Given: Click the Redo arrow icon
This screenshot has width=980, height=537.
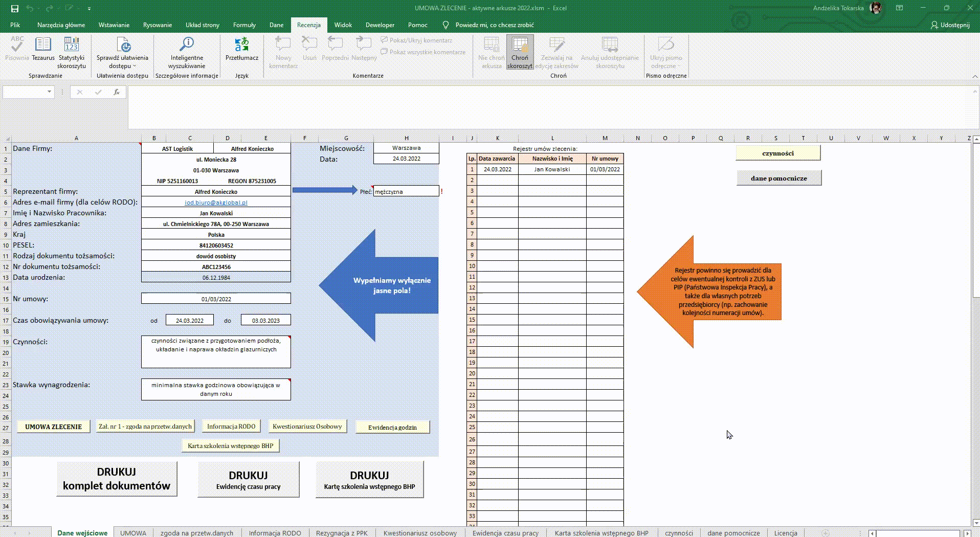Looking at the screenshot, I should [49, 8].
